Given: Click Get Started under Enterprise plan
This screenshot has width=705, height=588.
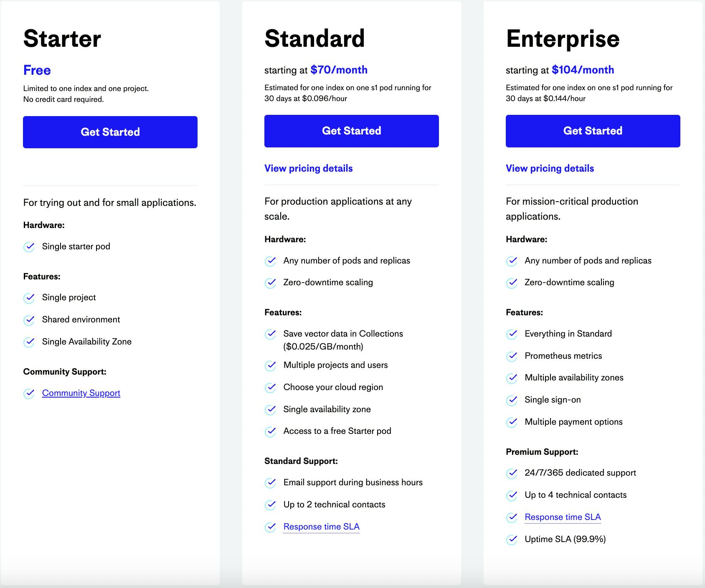Looking at the screenshot, I should click(x=593, y=131).
